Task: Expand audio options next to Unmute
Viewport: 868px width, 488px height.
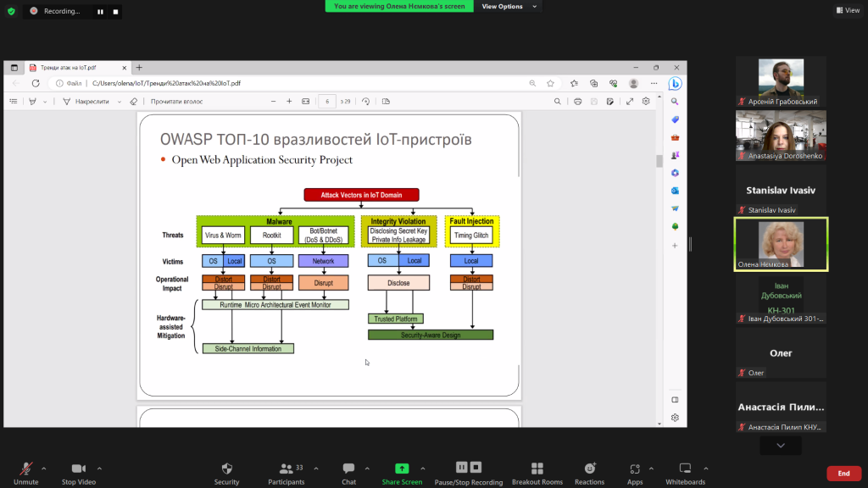Action: click(44, 469)
